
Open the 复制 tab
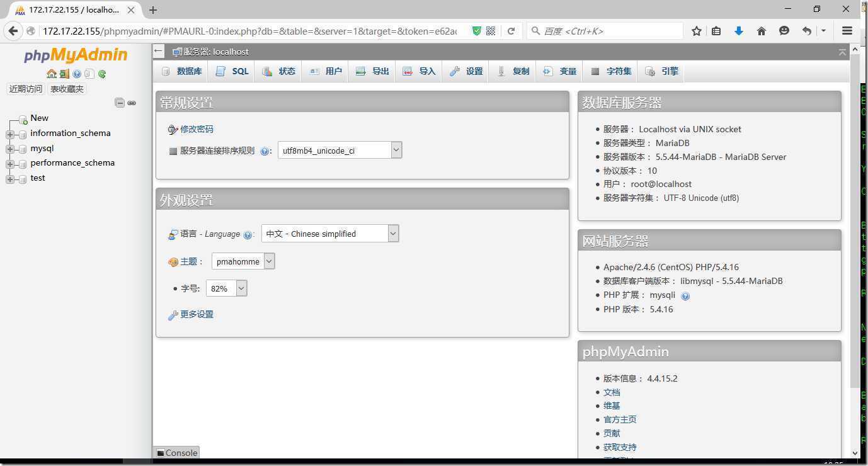pos(513,71)
